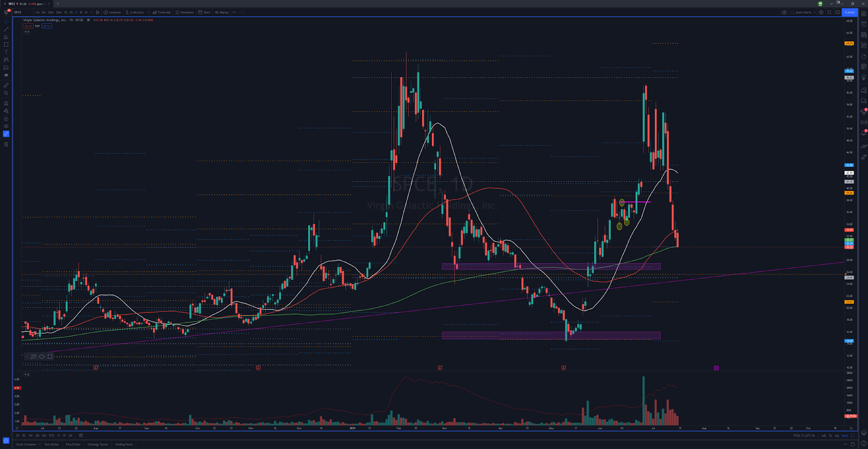Screen dimensions: 868x449
Task: Open the Trading Panel tab
Action: click(x=123, y=444)
